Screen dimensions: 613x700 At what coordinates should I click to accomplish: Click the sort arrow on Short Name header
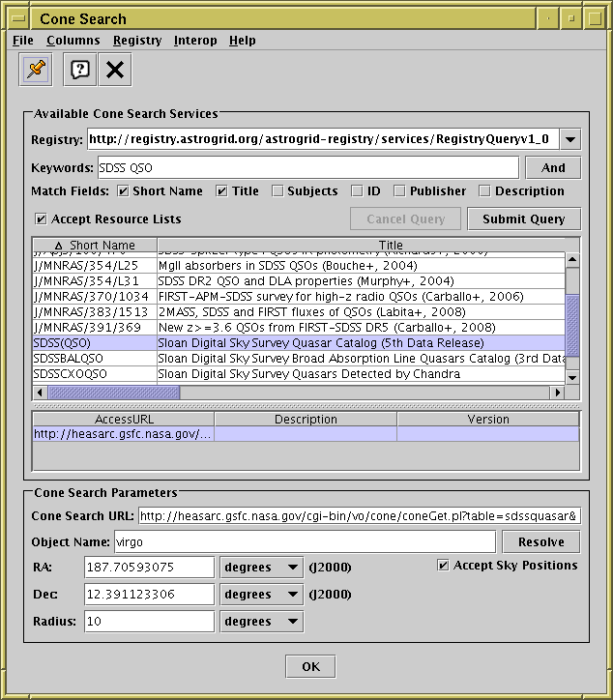(x=59, y=246)
